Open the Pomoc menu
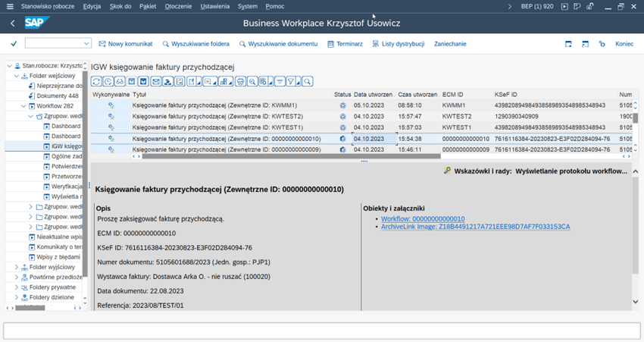 [x=275, y=6]
